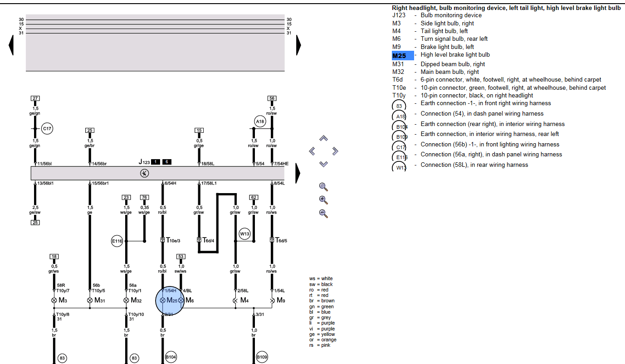Click T10e 10-pin connector in legend list
The width and height of the screenshot is (625, 364).
[x=513, y=88]
